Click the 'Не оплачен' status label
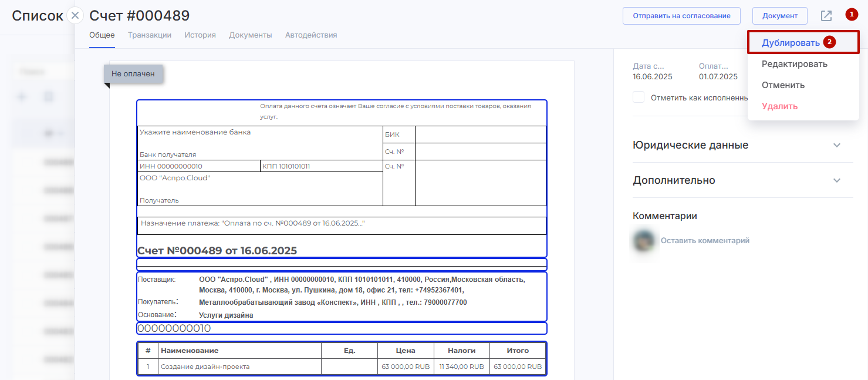 click(133, 74)
